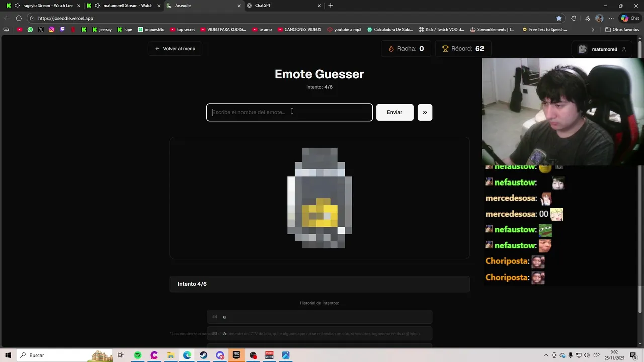This screenshot has width=644, height=362.
Task: Open Spotify from the taskbar
Action: tap(138, 355)
